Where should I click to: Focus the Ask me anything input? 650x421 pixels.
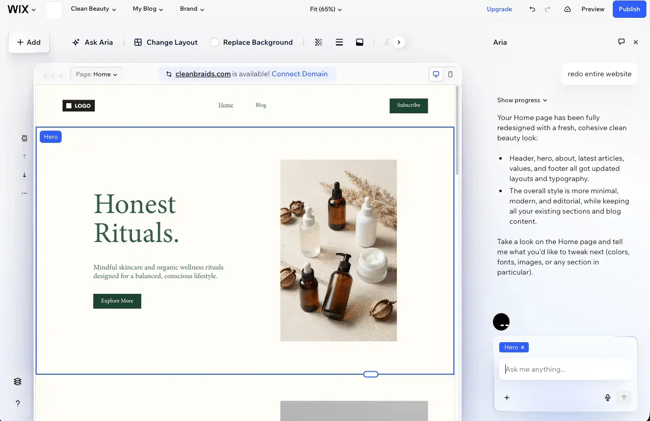tap(566, 369)
